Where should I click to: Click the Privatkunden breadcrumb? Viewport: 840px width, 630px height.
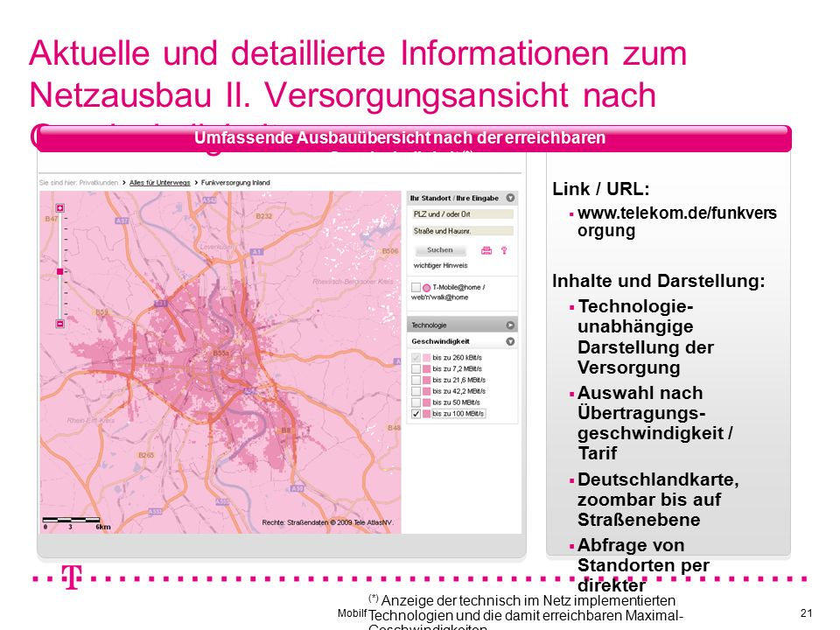(99, 183)
